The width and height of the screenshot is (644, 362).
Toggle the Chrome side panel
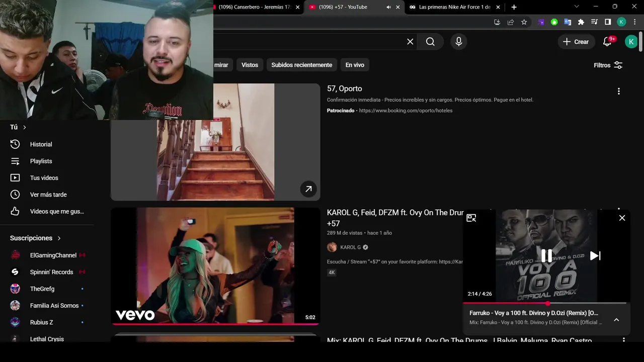click(608, 22)
